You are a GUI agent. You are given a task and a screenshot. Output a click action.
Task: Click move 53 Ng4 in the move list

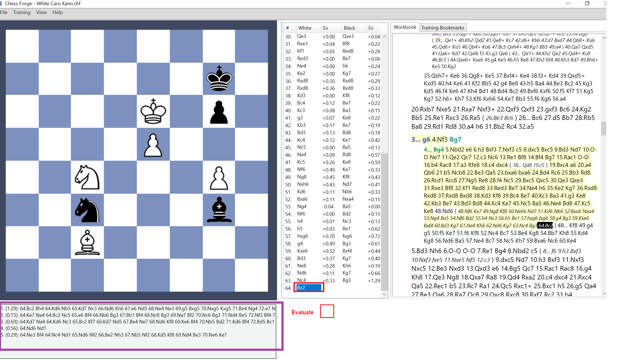point(301,206)
